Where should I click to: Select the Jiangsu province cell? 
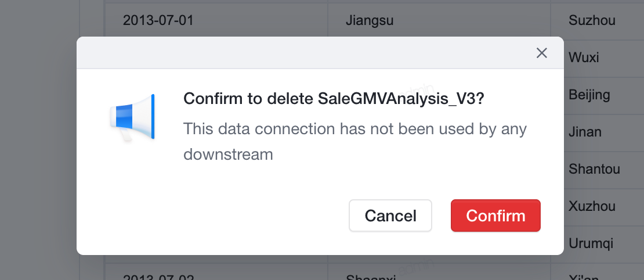439,20
